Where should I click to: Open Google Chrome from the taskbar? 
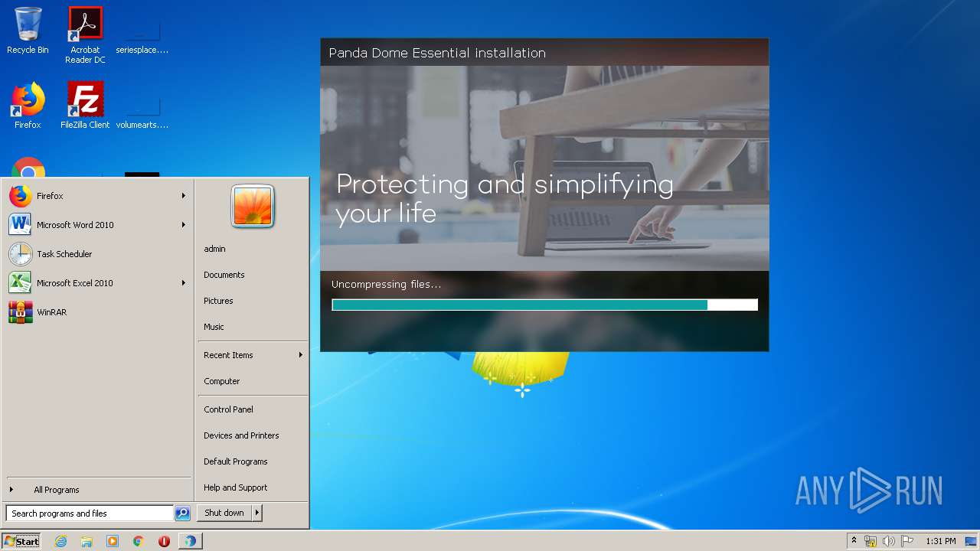coord(139,541)
